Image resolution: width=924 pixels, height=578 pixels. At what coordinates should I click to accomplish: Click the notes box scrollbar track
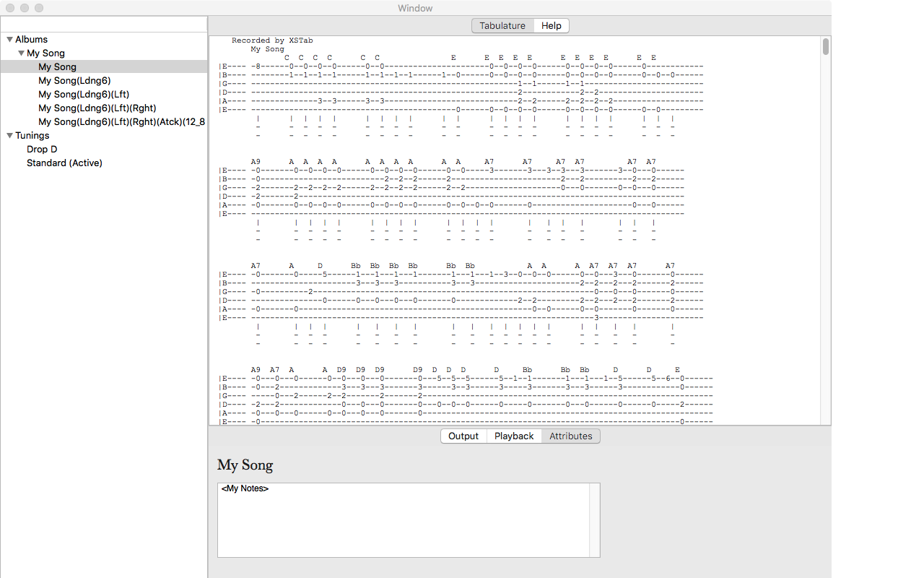click(x=595, y=520)
